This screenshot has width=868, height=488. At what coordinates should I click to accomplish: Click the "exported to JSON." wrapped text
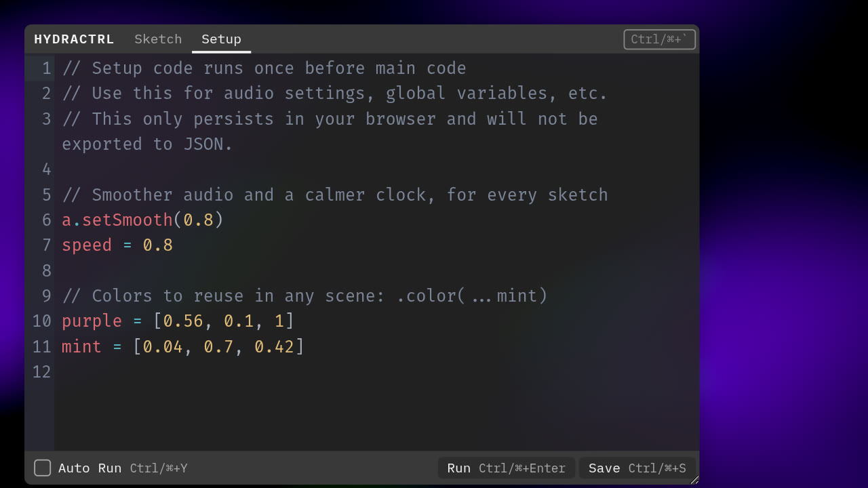[x=147, y=144]
